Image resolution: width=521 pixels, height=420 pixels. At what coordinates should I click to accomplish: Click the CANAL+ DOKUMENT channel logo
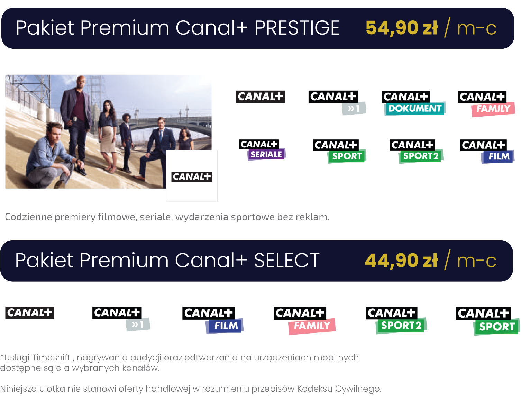pyautogui.click(x=414, y=103)
